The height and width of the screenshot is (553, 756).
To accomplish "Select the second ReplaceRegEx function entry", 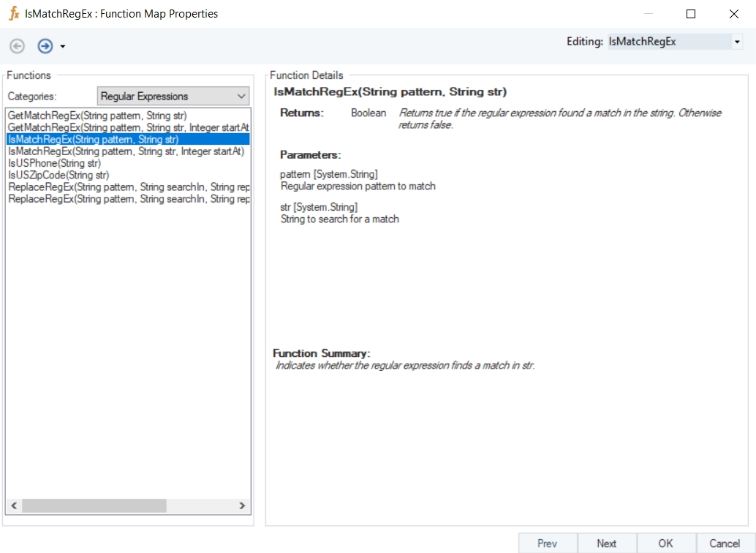I will (x=129, y=199).
